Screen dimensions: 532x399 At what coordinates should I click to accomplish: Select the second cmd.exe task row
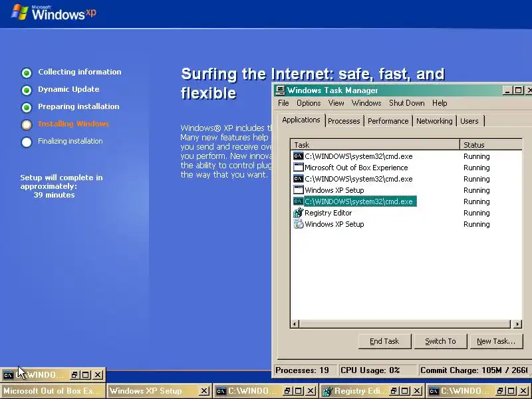[406, 179]
